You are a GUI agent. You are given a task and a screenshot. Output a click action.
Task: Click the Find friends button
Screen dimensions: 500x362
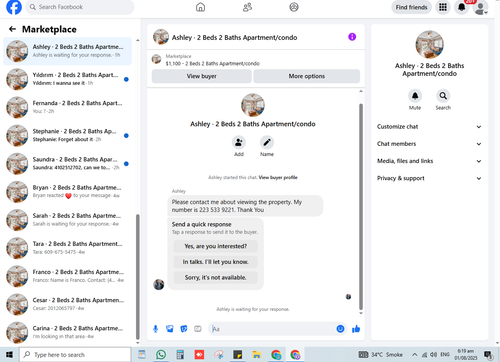pyautogui.click(x=411, y=7)
